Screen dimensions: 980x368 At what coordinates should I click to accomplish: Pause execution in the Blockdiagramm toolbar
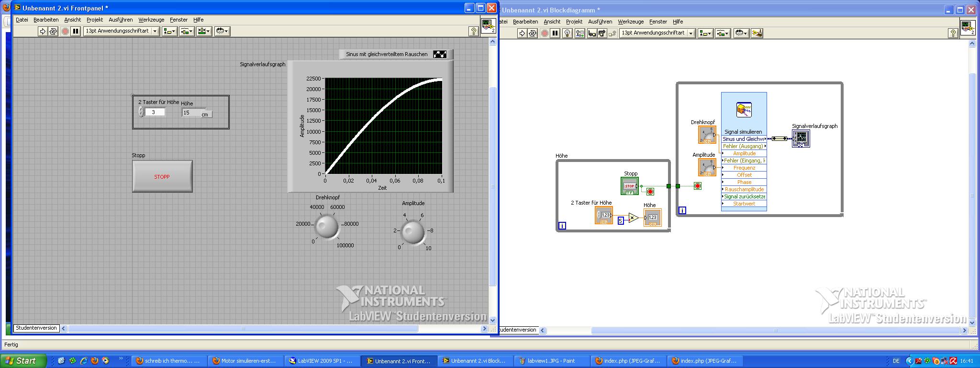click(x=555, y=33)
